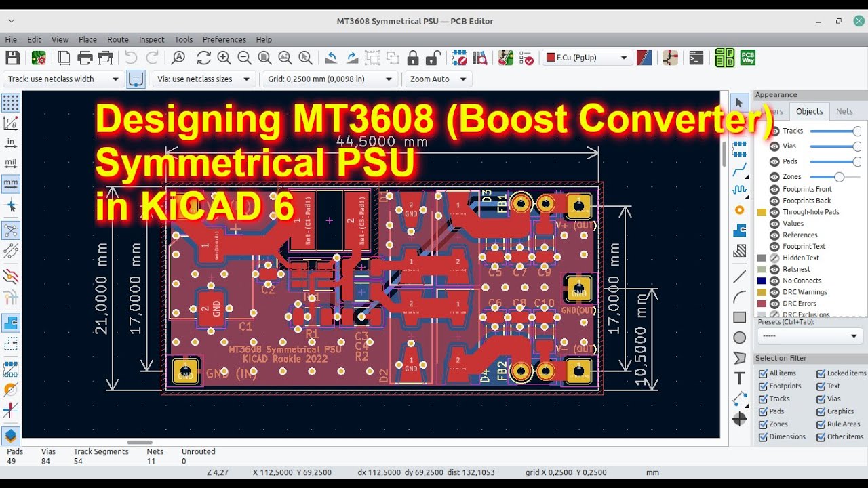Screen dimensions: 868x488
Task: Toggle Ratsnest visibility eye
Action: [774, 269]
